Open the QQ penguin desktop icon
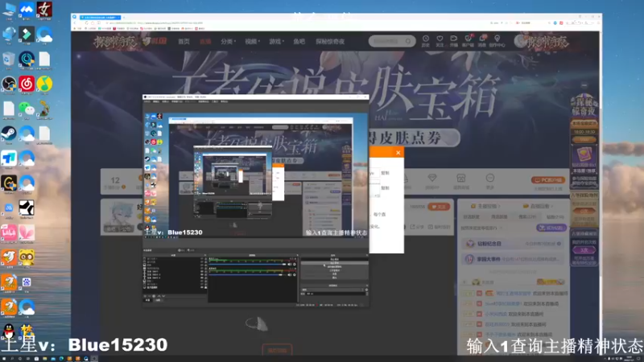The image size is (644, 362). point(9,331)
